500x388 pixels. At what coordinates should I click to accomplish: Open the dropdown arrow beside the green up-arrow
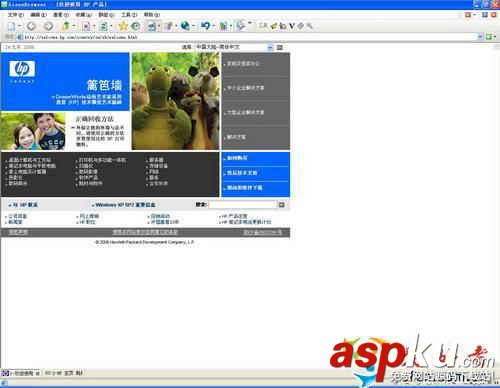[x=74, y=26]
